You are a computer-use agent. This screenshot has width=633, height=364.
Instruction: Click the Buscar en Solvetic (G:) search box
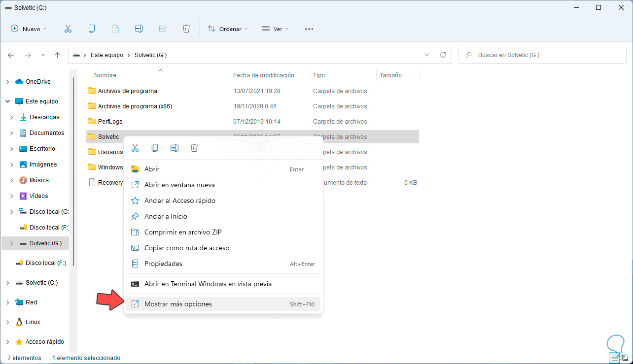pos(541,55)
